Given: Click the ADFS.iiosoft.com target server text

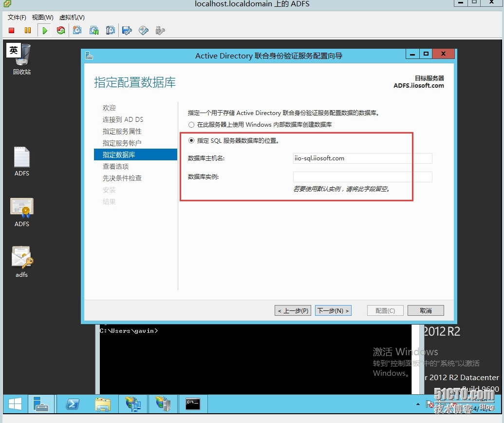Looking at the screenshot, I should click(418, 86).
